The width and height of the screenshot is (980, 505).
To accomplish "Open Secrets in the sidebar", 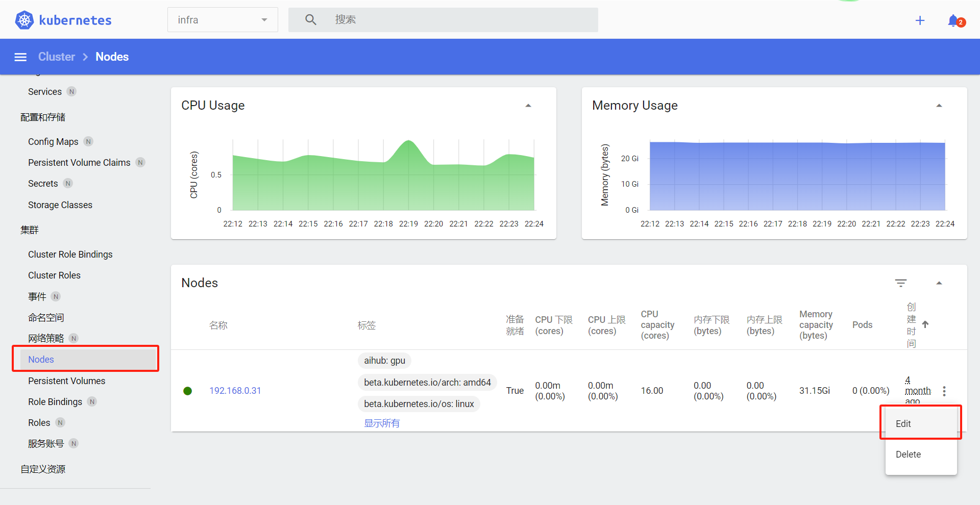I will (43, 184).
